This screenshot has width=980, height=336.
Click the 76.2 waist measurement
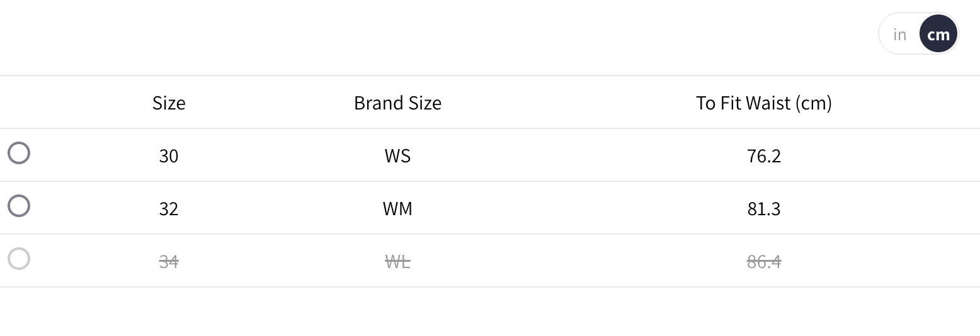point(763,155)
